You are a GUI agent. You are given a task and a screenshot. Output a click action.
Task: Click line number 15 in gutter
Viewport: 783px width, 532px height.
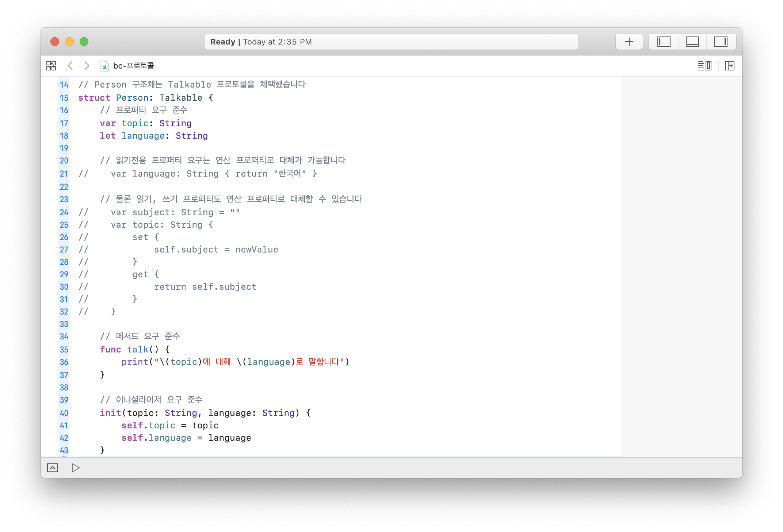tap(64, 98)
